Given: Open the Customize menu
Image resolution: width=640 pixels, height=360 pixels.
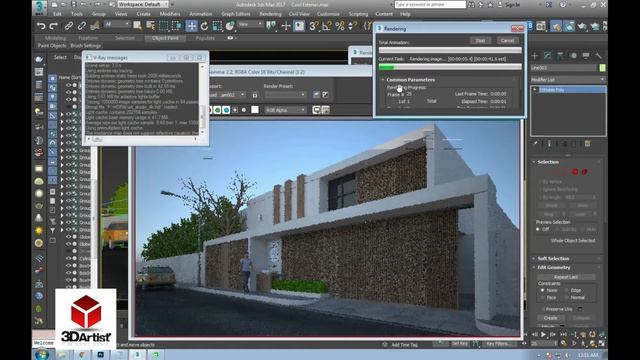Looking at the screenshot, I should click(328, 14).
